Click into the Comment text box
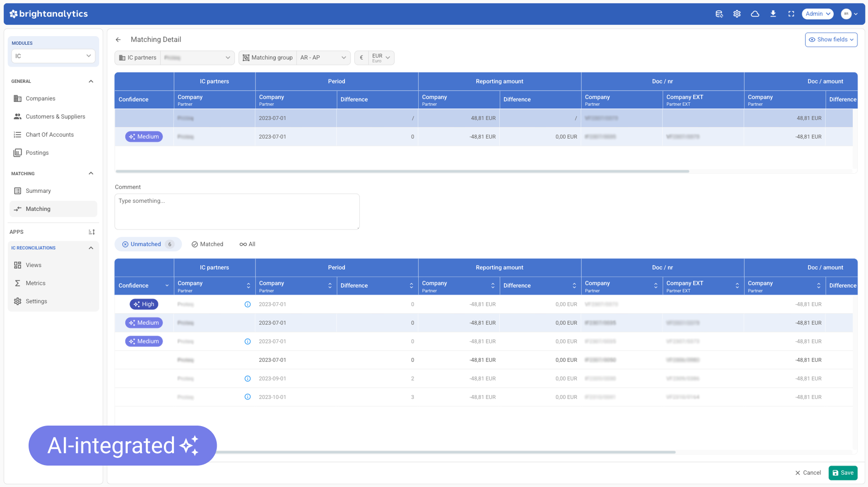 237,211
